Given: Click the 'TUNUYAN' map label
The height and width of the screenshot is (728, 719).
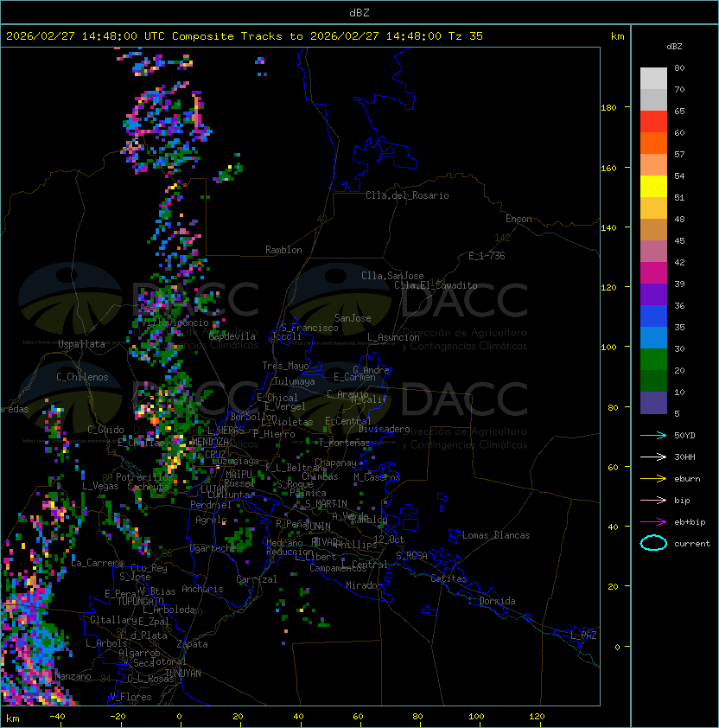Looking at the screenshot, I should [183, 674].
